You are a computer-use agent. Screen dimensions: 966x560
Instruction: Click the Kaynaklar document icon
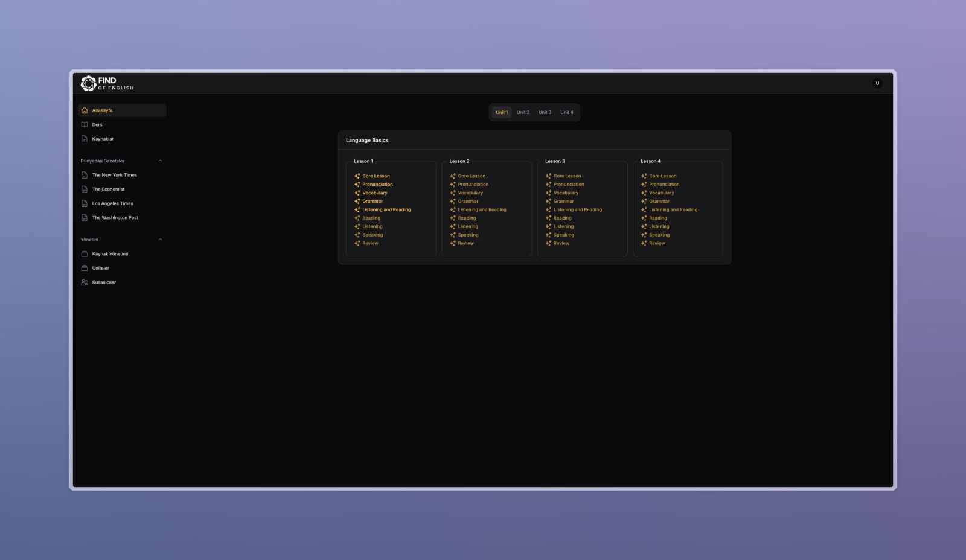(85, 139)
